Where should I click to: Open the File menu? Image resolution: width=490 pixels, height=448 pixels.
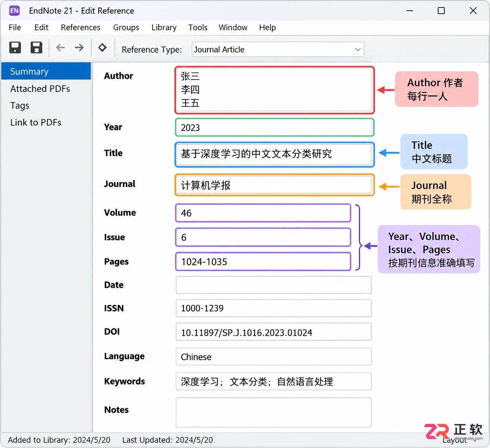click(15, 27)
